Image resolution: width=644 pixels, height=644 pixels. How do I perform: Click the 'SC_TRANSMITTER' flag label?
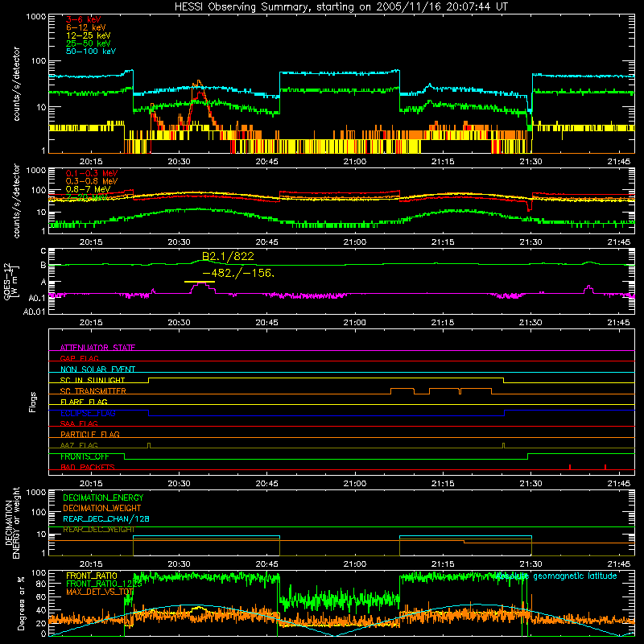[x=93, y=391]
